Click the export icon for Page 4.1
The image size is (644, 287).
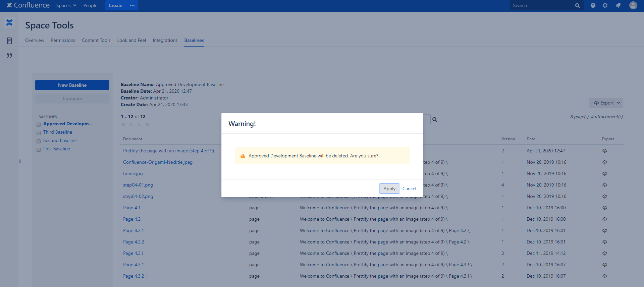[x=604, y=208]
